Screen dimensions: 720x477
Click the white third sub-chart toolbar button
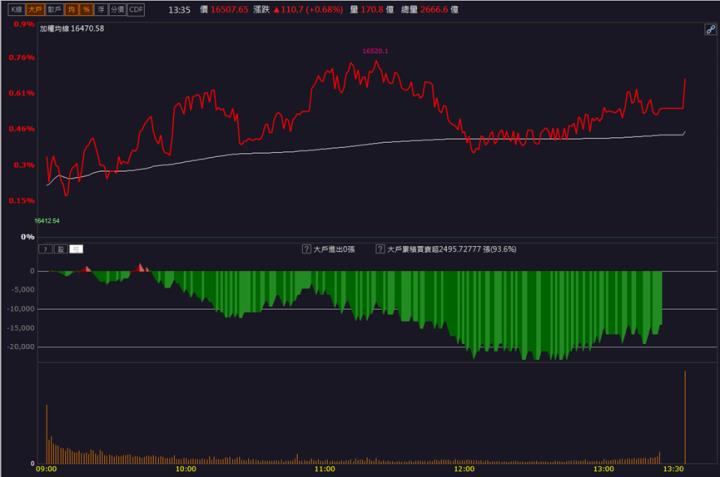(76, 249)
